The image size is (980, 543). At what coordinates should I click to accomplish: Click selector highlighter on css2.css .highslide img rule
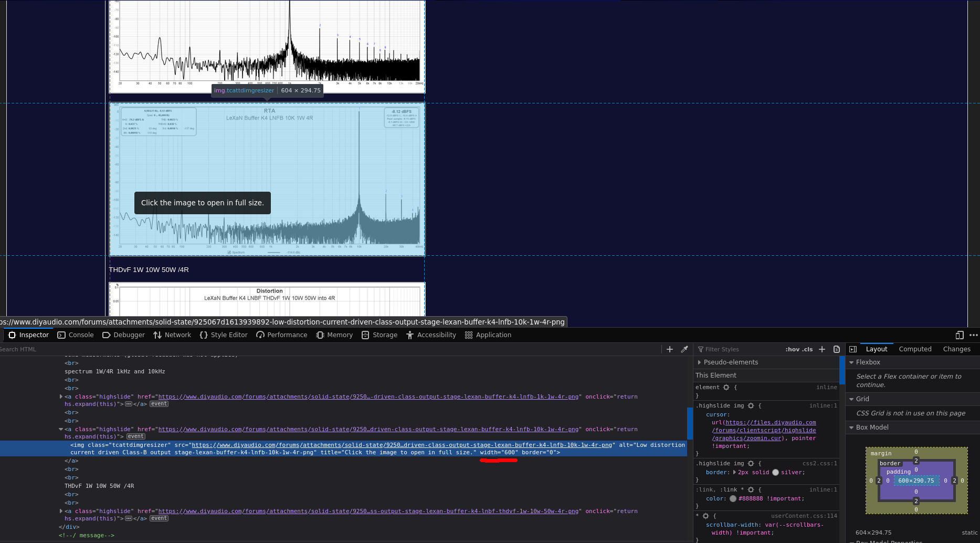coord(751,463)
